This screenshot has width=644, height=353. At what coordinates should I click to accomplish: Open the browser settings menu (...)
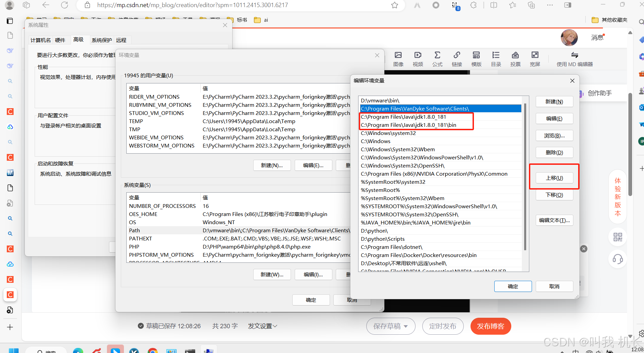pos(550,5)
